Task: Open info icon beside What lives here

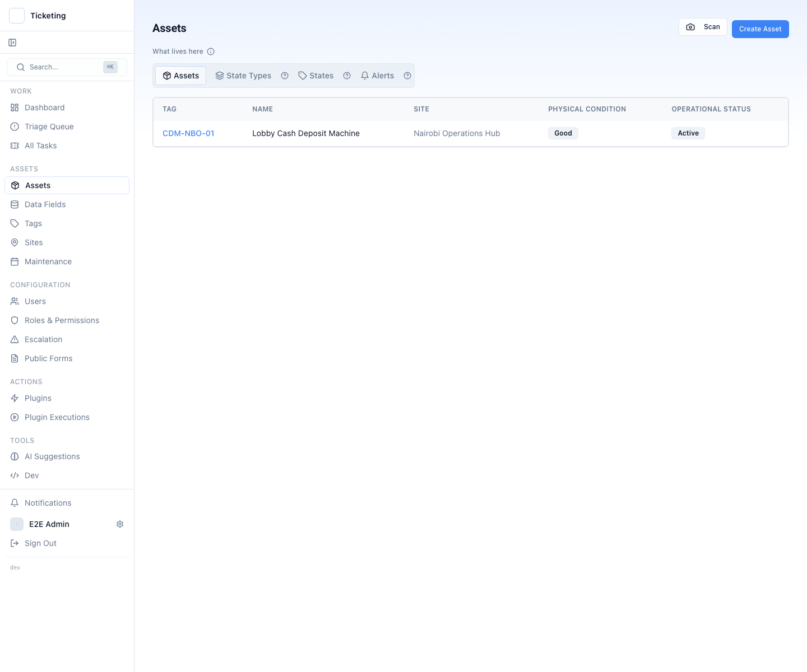Action: click(x=211, y=52)
